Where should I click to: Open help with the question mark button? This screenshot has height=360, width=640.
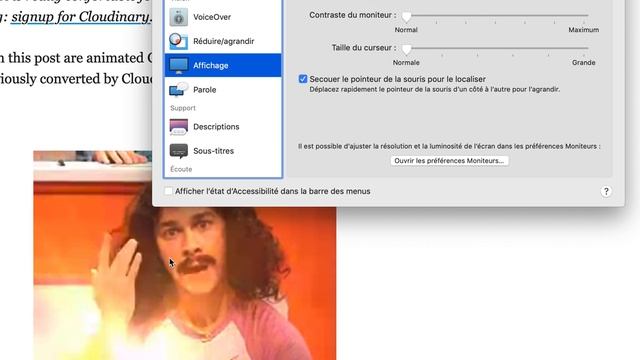(606, 191)
